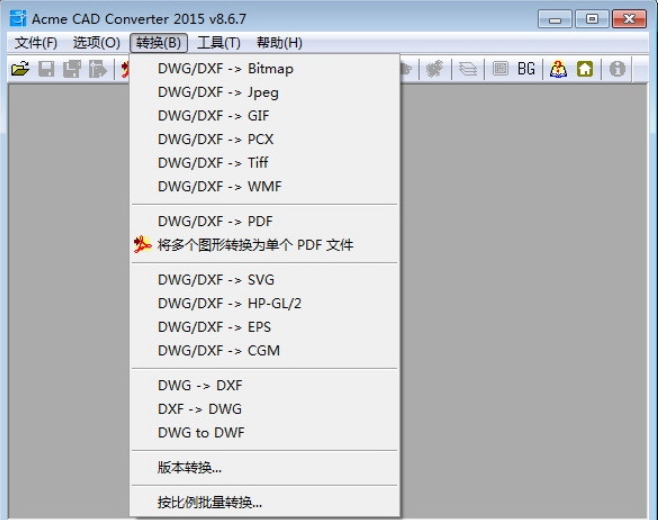Open 版本转换... dialog
658x520 pixels.
click(x=264, y=467)
